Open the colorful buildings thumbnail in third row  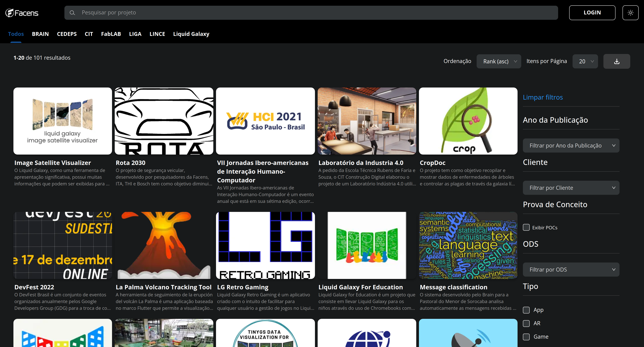click(x=63, y=333)
